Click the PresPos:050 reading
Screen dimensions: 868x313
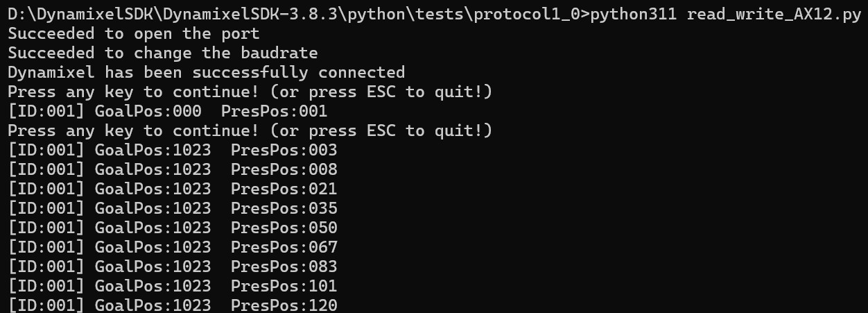tap(284, 228)
